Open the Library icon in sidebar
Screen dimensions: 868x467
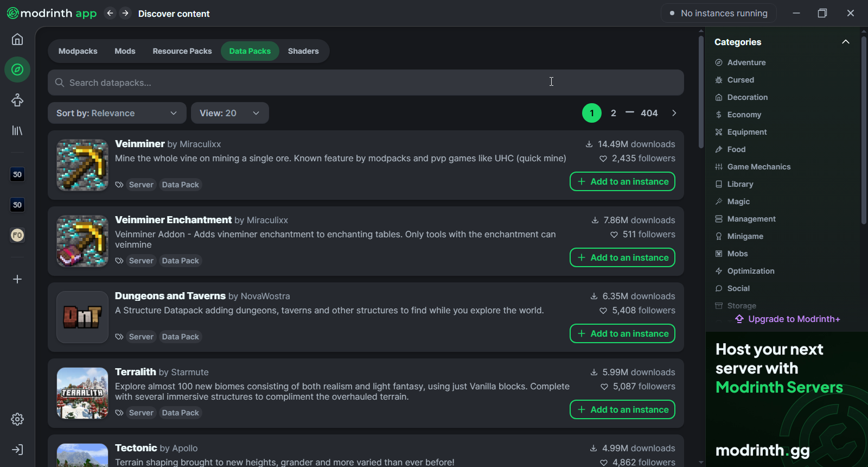click(x=17, y=130)
